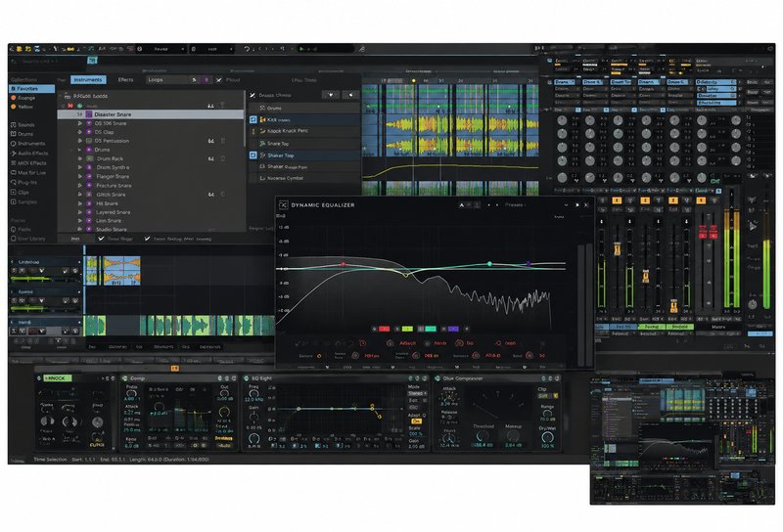The image size is (783, 532).
Task: Toggle the blue button beside Shaker Top
Action: tap(253, 155)
